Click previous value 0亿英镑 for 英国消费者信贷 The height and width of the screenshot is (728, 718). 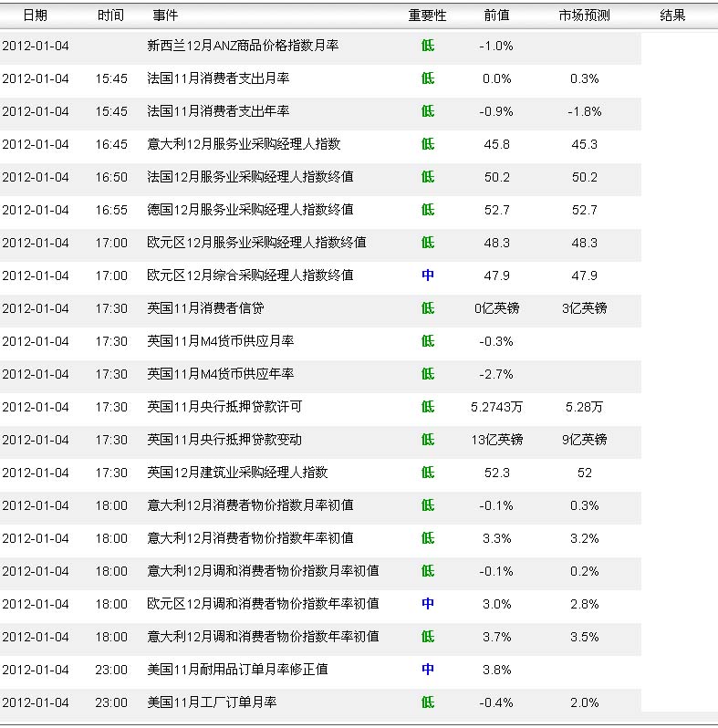pos(497,308)
